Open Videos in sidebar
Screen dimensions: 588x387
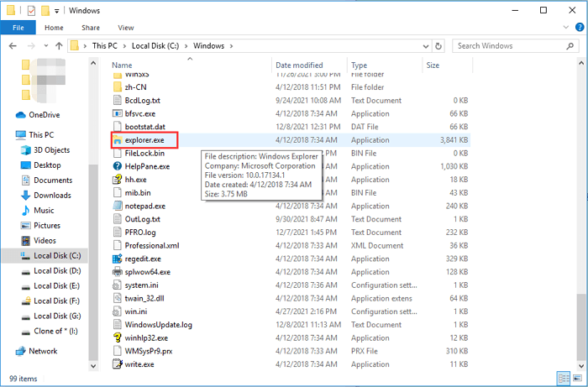point(39,241)
